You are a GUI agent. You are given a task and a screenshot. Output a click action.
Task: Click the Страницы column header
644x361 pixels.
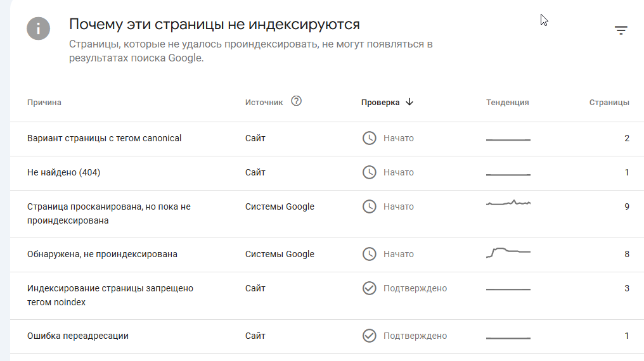[609, 103]
